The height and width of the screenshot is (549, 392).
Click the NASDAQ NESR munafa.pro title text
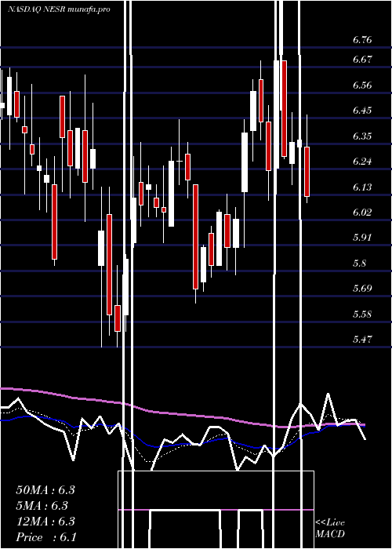[59, 9]
